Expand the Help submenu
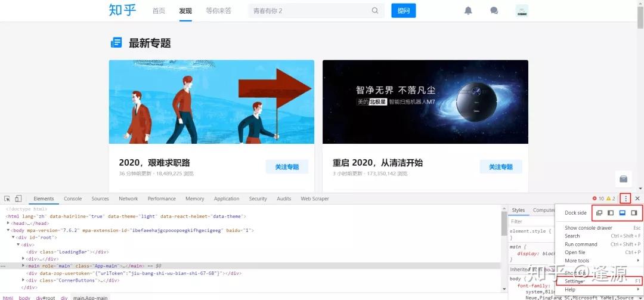 (x=598, y=289)
